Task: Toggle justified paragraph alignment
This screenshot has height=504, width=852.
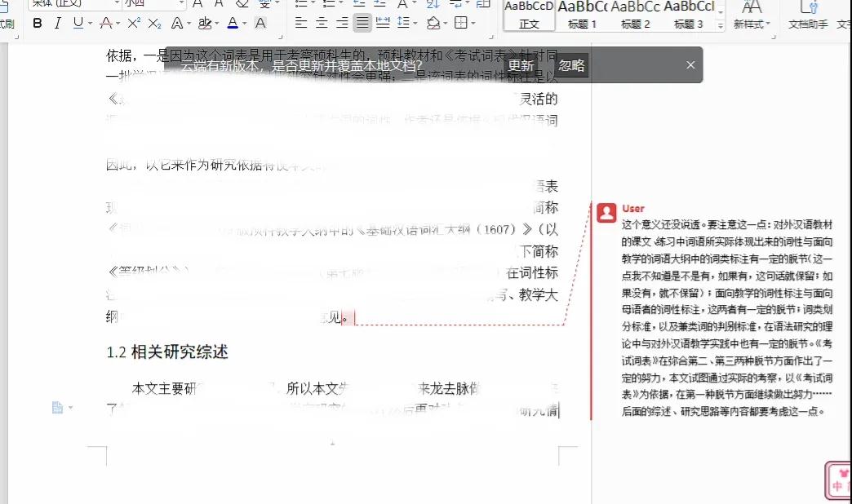Action: point(362,23)
